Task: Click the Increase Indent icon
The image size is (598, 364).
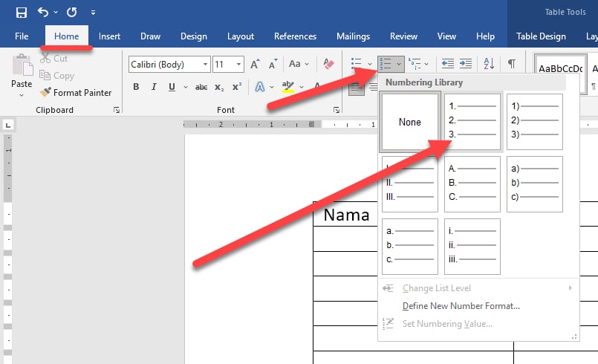Action: click(466, 65)
